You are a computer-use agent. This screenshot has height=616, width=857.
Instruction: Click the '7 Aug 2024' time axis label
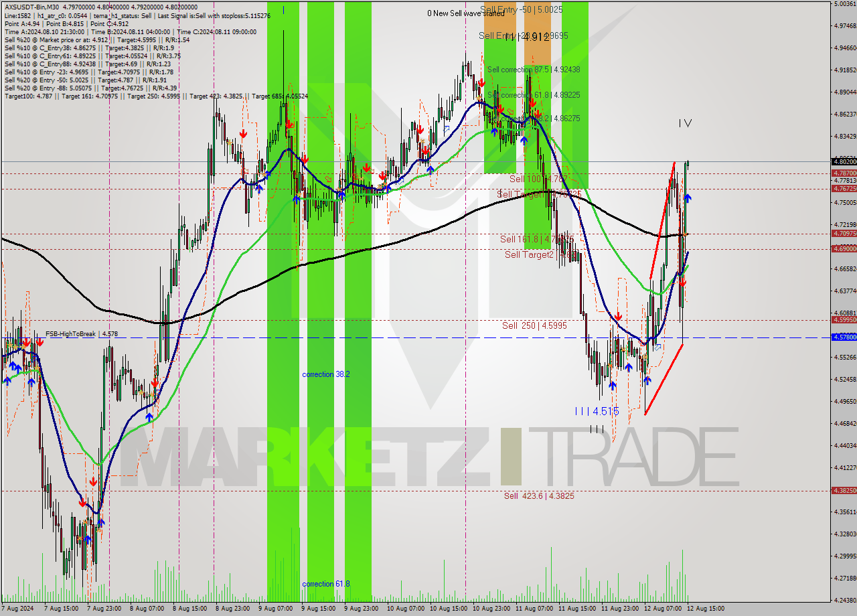pos(18,609)
